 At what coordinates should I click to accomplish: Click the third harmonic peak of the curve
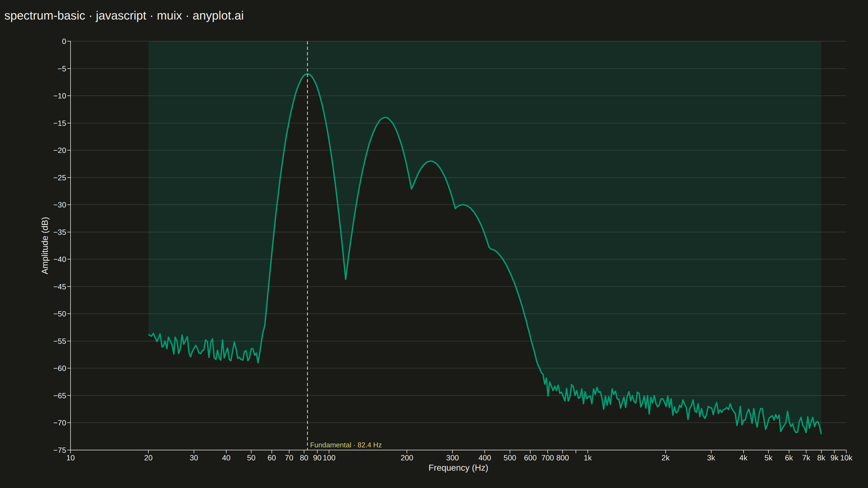pos(431,161)
